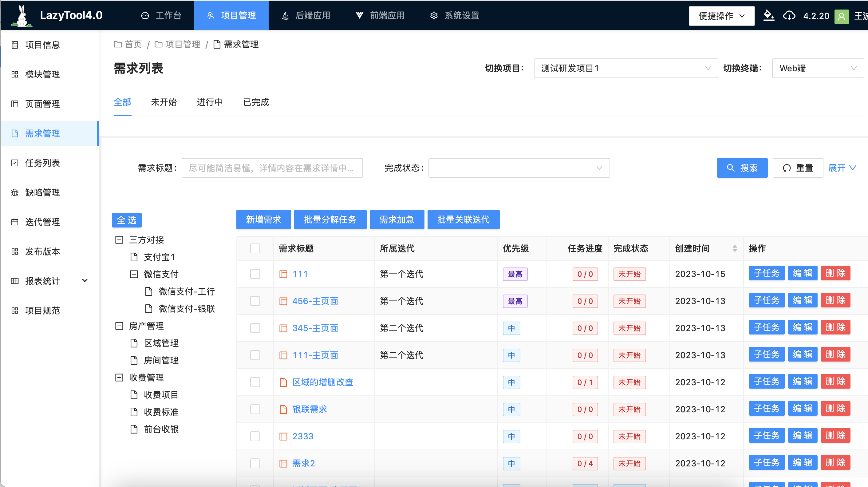868x487 pixels.
Task: Click 全选 button above the tree
Action: click(x=127, y=220)
